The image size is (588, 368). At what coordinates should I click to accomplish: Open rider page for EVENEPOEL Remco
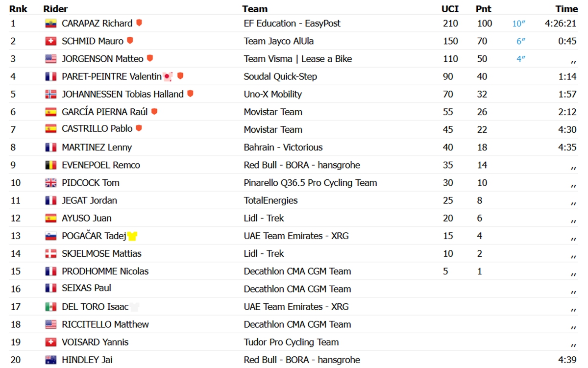click(101, 165)
